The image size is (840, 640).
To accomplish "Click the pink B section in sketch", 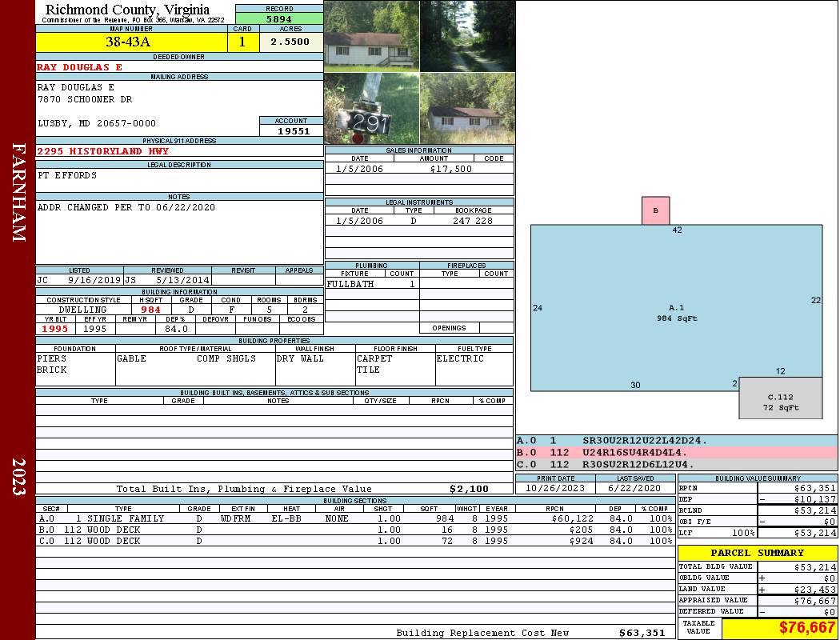I will (655, 211).
